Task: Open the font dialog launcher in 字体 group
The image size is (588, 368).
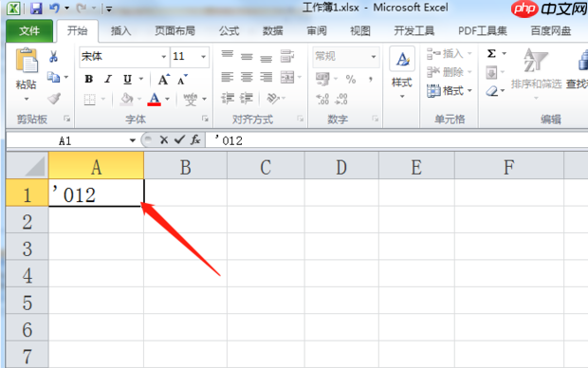Action: [x=205, y=119]
